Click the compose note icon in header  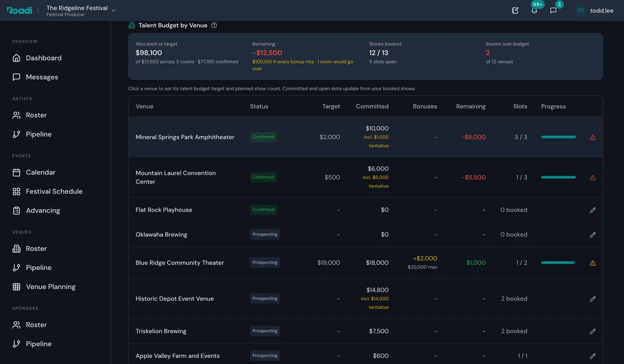[515, 10]
